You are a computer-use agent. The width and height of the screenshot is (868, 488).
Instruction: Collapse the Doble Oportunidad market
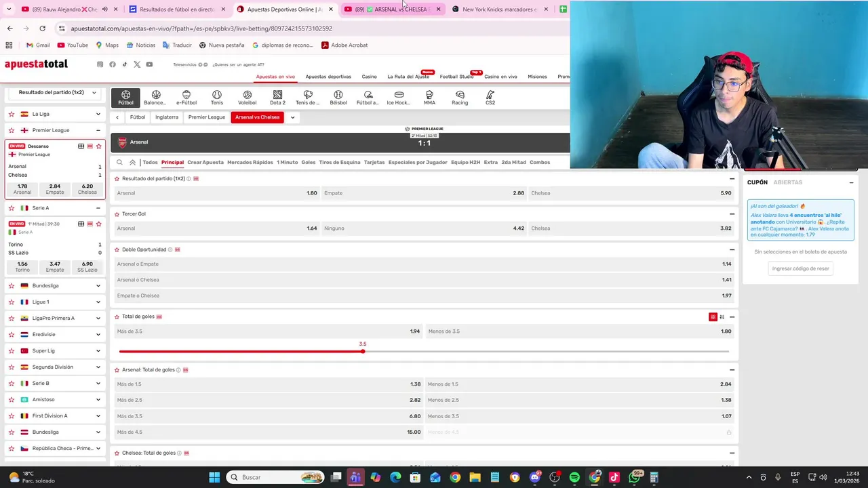[732, 249]
